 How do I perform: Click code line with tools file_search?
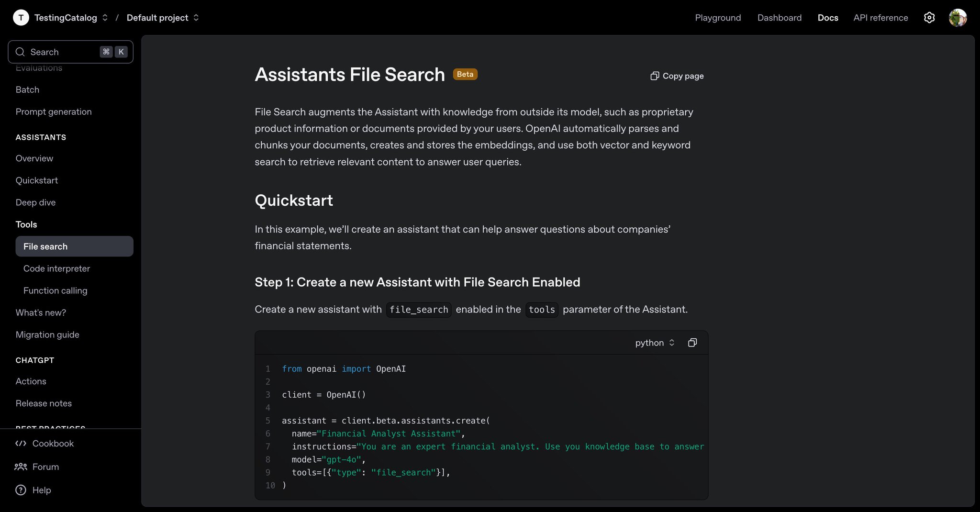[371, 472]
